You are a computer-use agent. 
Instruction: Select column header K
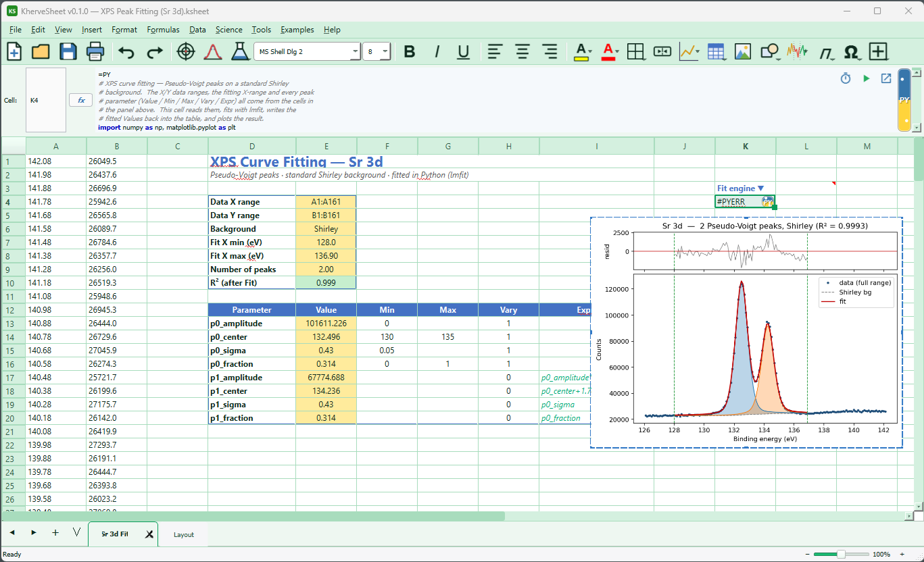click(x=745, y=146)
